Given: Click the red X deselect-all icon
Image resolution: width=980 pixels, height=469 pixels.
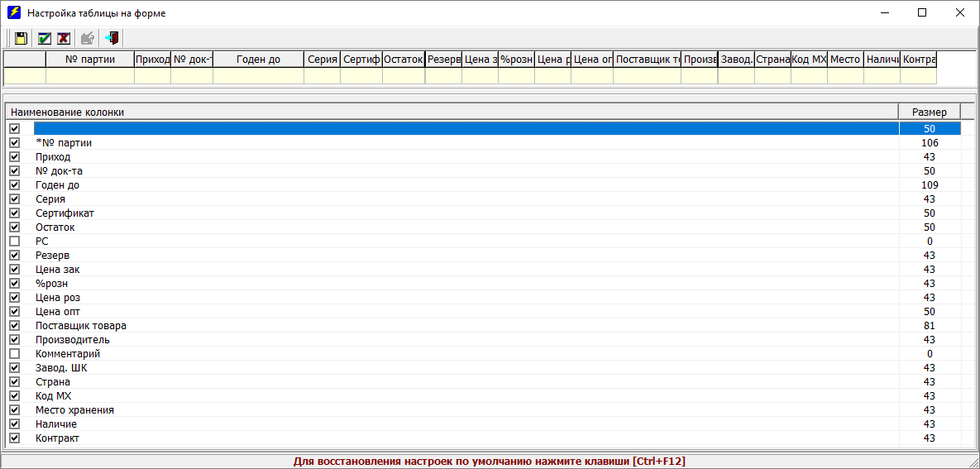Looking at the screenshot, I should tap(64, 38).
